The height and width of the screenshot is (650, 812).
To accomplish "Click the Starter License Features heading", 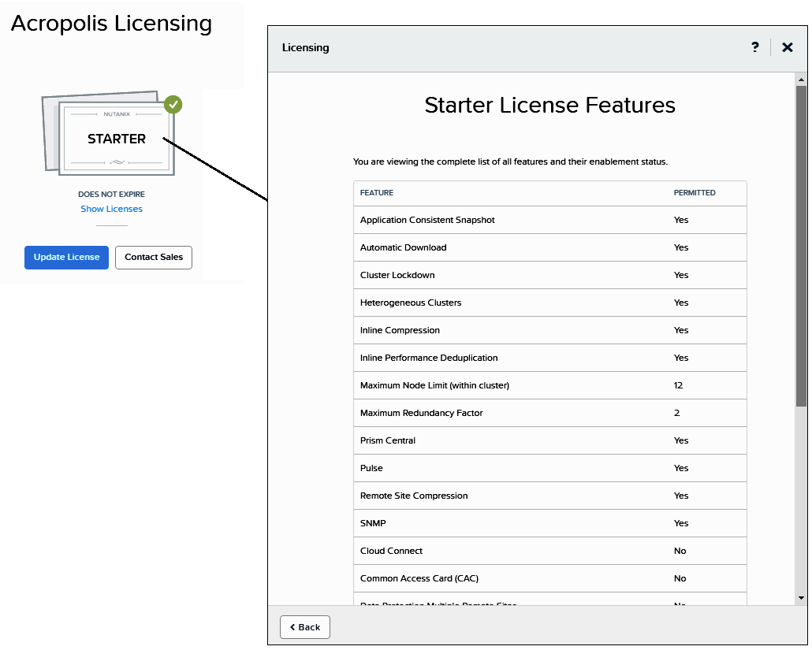I will coord(550,105).
